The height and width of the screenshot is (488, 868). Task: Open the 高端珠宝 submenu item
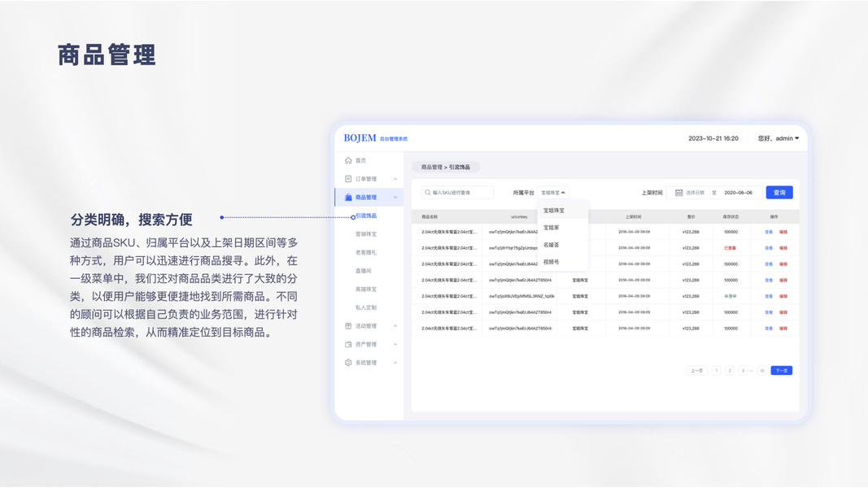tap(366, 289)
